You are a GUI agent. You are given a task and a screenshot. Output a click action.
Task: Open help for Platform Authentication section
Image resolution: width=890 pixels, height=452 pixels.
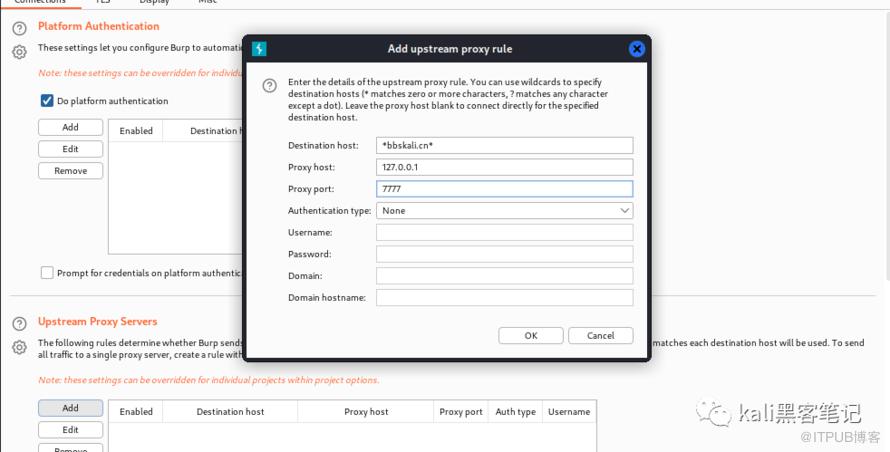coord(19,28)
